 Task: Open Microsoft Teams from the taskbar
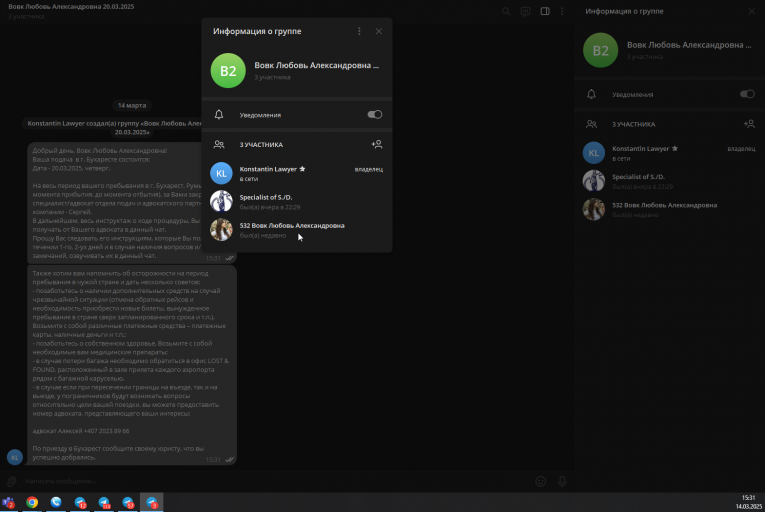click(x=8, y=502)
